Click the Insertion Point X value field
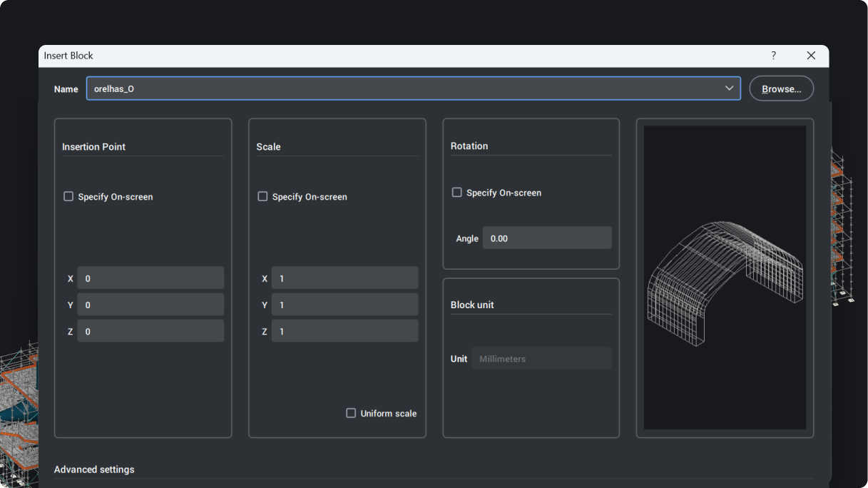Screen dimensions: 868x488 [x=150, y=278]
